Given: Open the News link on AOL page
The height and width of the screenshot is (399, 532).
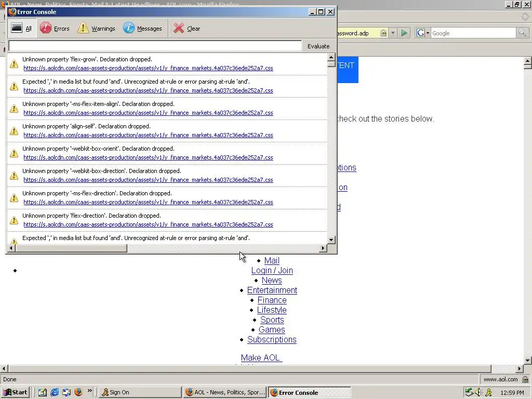Looking at the screenshot, I should point(272,280).
